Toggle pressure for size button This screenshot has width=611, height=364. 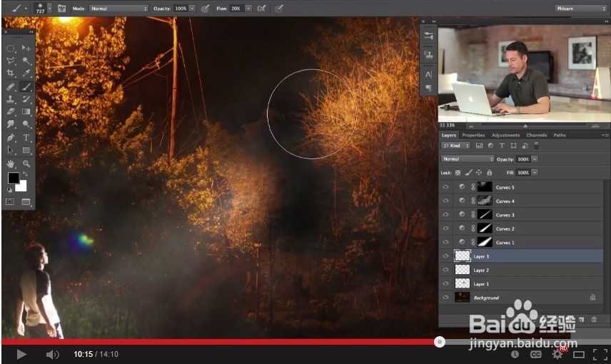(x=279, y=8)
